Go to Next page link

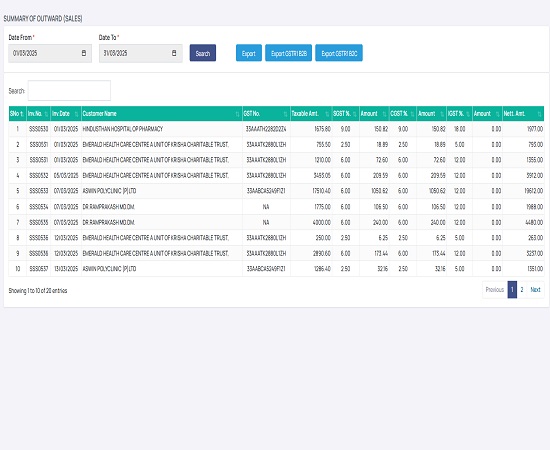coord(535,290)
